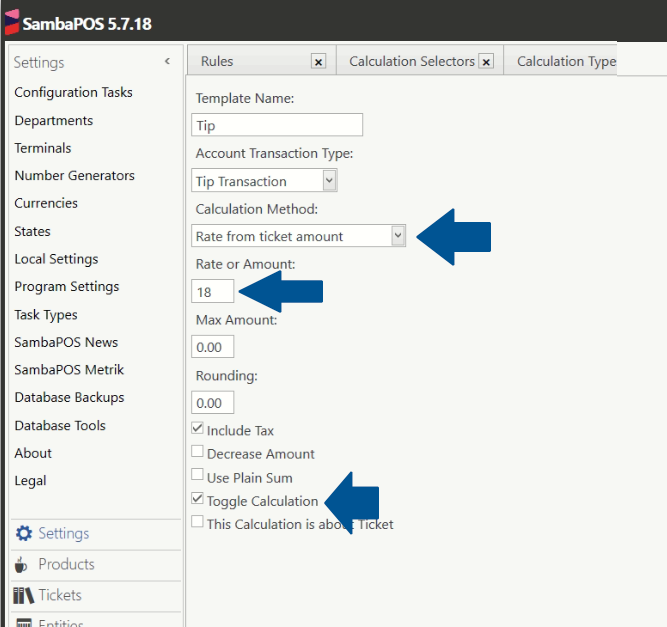Open States settings
Screen dimensions: 667x627
32,231
